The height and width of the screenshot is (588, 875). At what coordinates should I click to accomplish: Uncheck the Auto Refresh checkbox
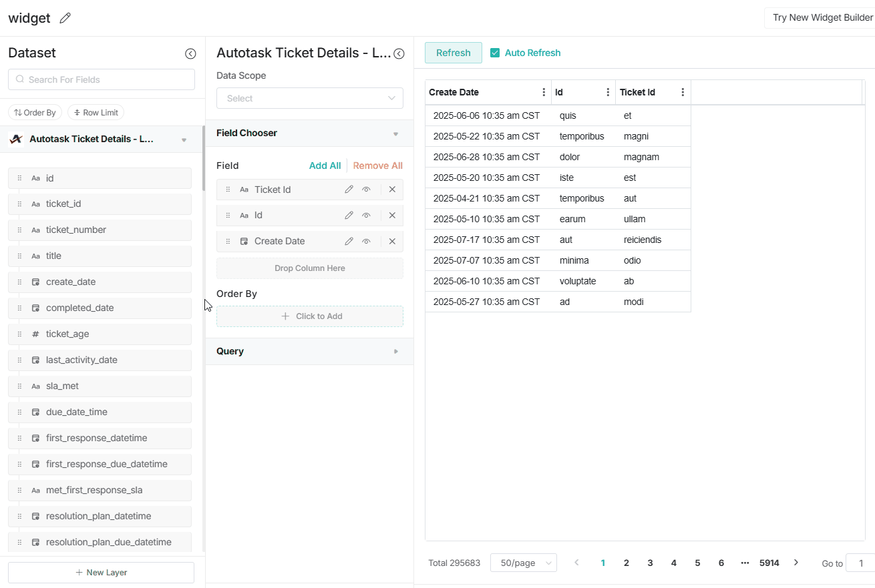(x=495, y=53)
